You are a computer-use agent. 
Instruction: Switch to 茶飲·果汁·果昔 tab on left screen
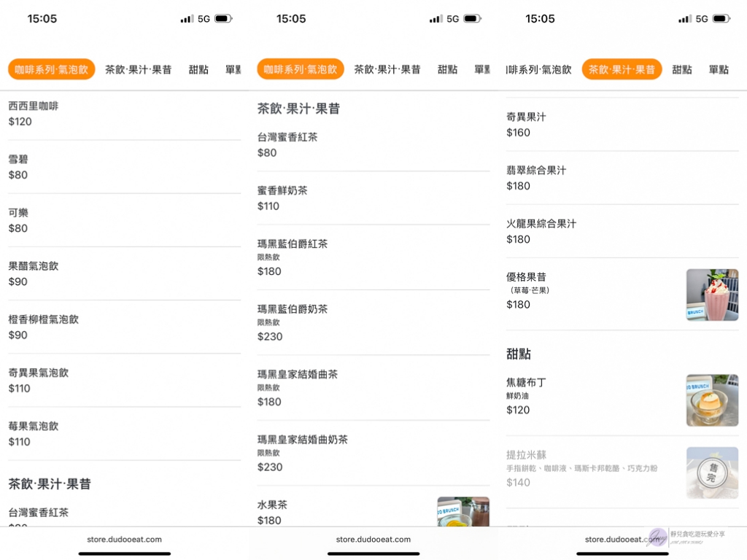(138, 69)
